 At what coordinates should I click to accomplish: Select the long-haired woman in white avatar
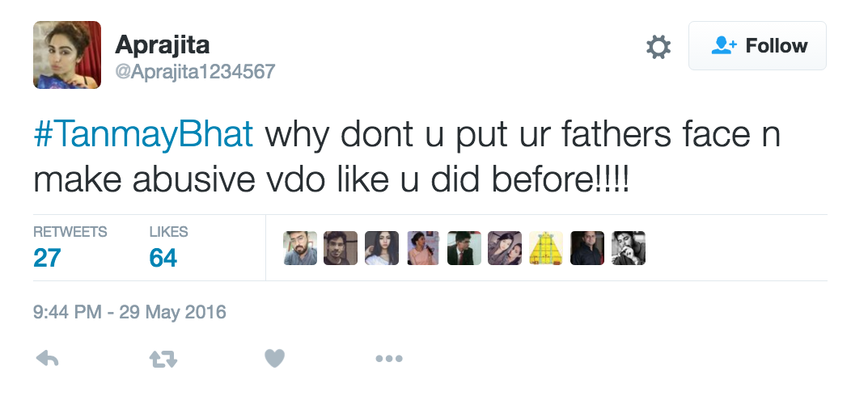pos(382,249)
